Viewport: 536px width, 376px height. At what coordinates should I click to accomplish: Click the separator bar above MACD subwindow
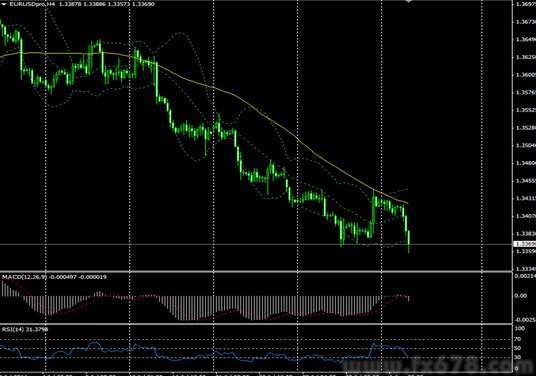256,272
